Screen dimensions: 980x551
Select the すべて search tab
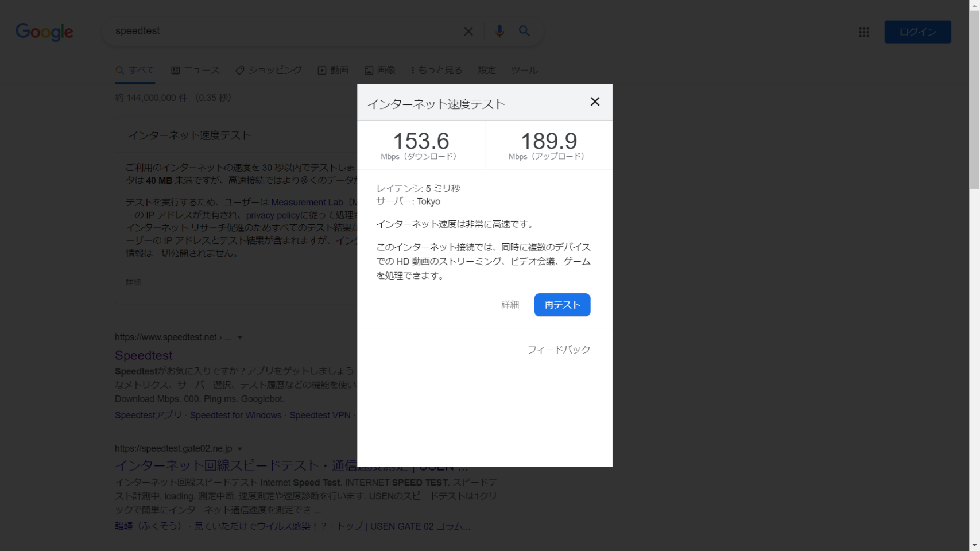point(135,70)
